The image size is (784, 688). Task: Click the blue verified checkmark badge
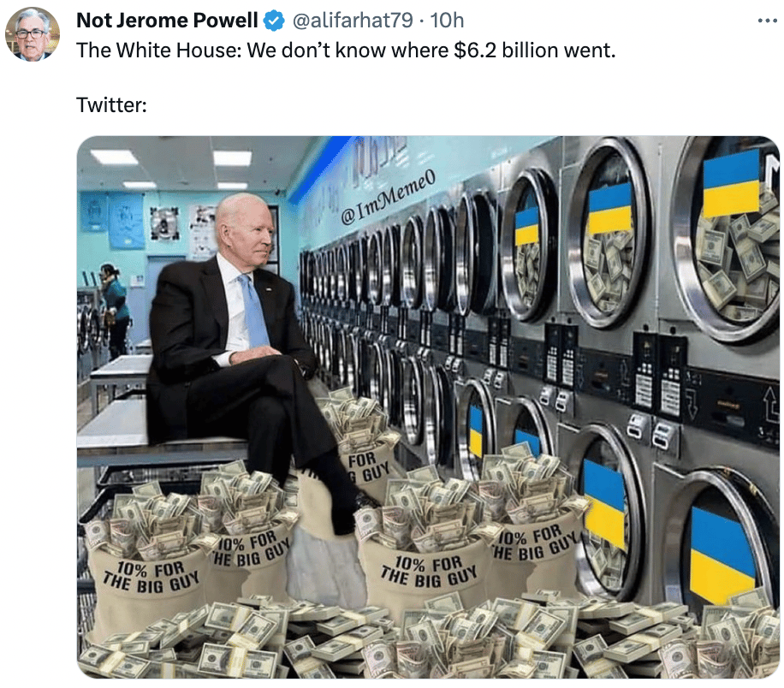[274, 21]
